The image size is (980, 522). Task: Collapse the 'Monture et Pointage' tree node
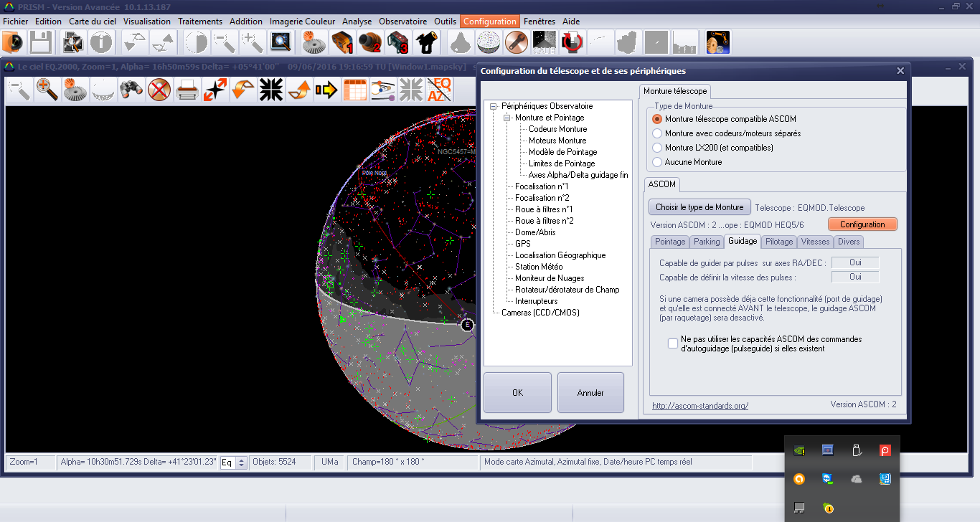click(x=507, y=118)
